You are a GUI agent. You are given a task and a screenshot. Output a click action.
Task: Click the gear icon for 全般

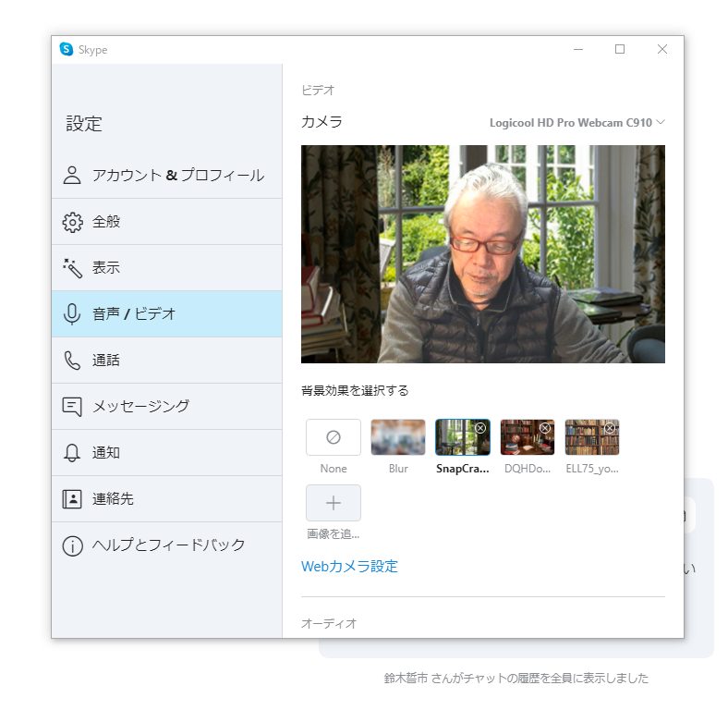point(72,222)
